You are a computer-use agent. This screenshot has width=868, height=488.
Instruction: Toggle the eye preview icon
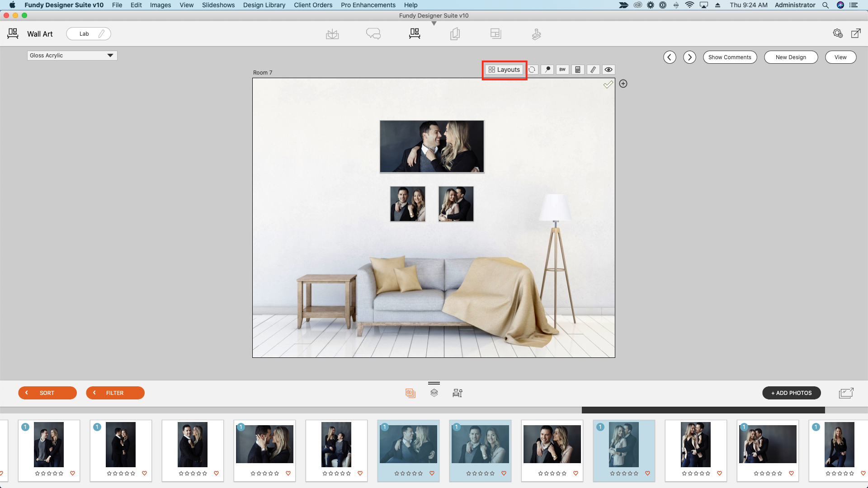609,70
